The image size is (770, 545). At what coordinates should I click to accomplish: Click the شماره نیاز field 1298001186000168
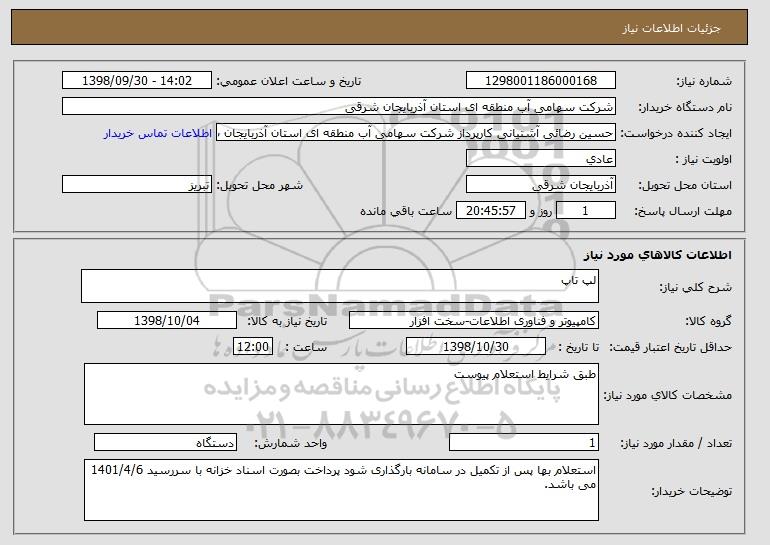[x=541, y=81]
